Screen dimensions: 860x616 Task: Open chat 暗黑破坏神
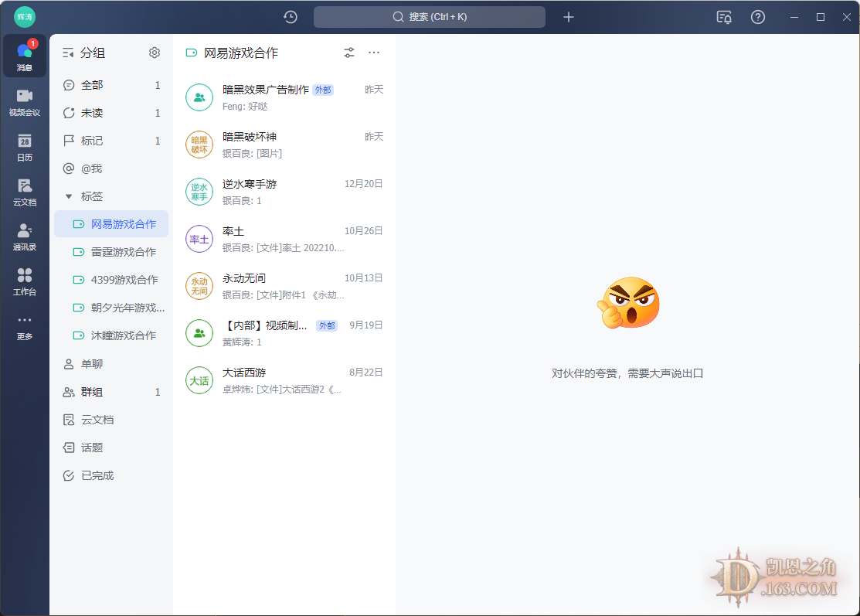[284, 145]
